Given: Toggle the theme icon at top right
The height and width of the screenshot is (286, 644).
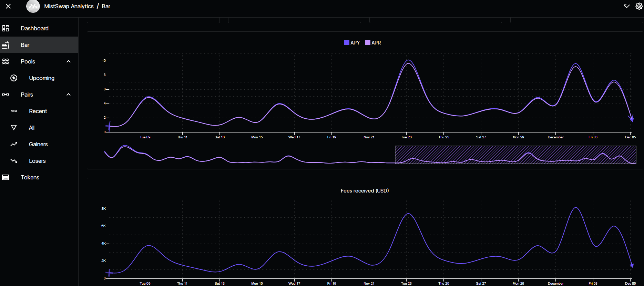Looking at the screenshot, I should pyautogui.click(x=626, y=6).
